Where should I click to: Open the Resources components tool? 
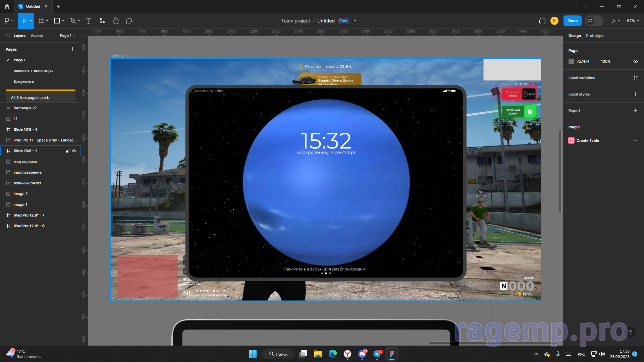(x=102, y=21)
